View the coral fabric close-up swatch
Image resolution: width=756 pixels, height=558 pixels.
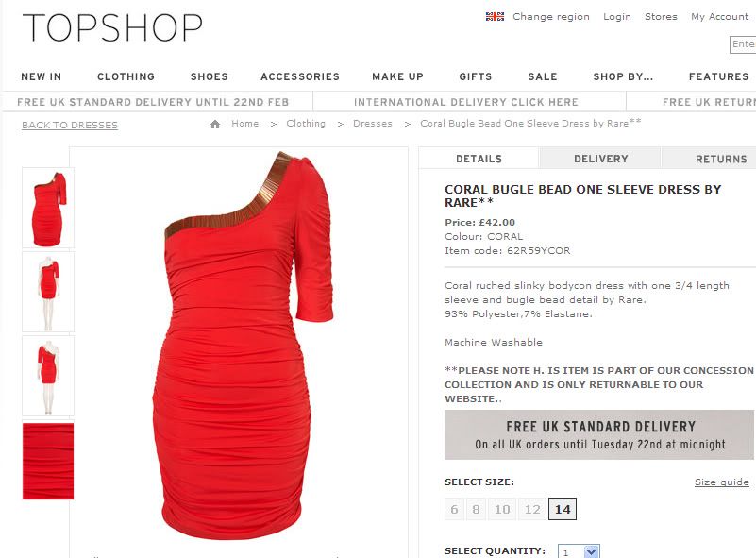click(x=48, y=461)
